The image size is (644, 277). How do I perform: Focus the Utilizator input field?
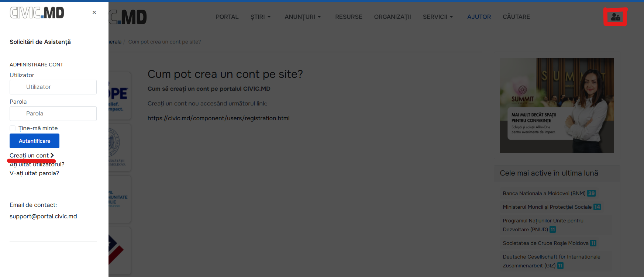(53, 87)
